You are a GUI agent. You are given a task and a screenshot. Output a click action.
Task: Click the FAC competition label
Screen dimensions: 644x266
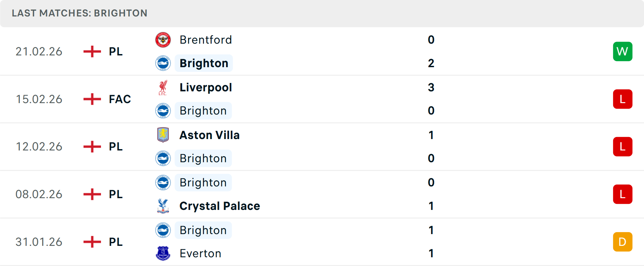pos(120,99)
